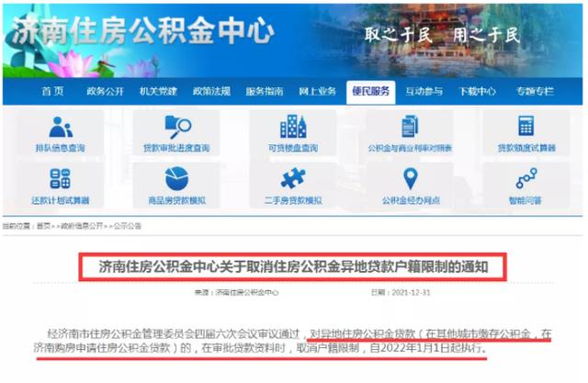
Task: Open the 商品房贷款模拟 pie chart icon
Action: (x=176, y=178)
